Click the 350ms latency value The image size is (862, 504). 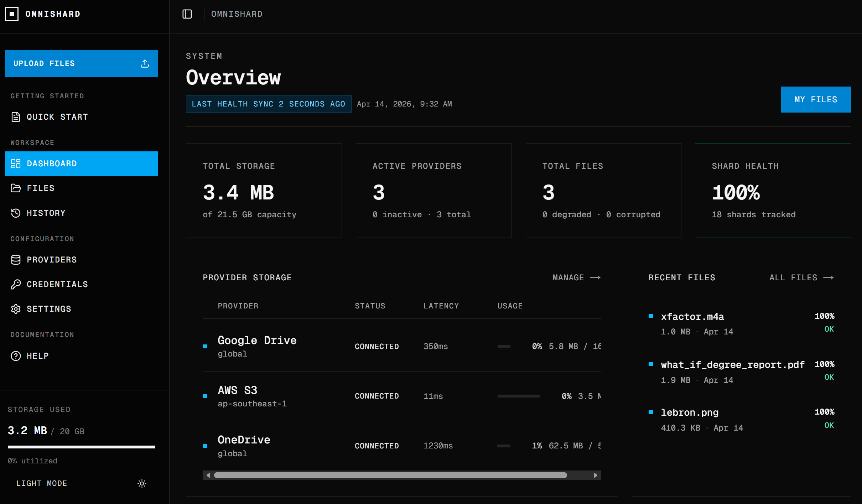pyautogui.click(x=436, y=346)
